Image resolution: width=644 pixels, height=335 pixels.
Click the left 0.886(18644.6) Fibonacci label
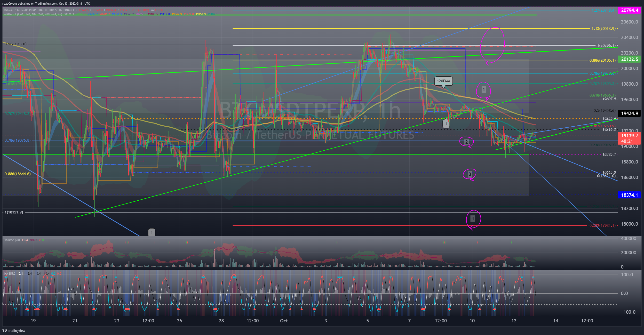pyautogui.click(x=17, y=174)
